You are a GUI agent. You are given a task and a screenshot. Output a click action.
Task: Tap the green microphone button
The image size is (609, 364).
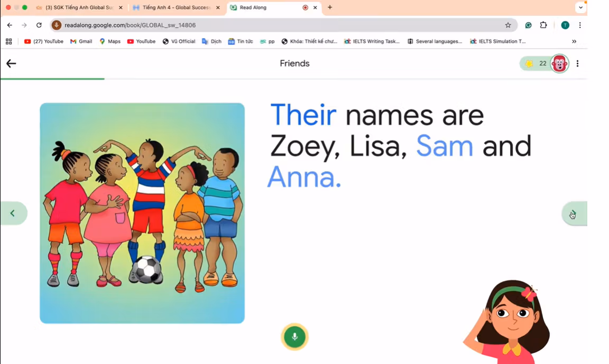click(x=295, y=337)
